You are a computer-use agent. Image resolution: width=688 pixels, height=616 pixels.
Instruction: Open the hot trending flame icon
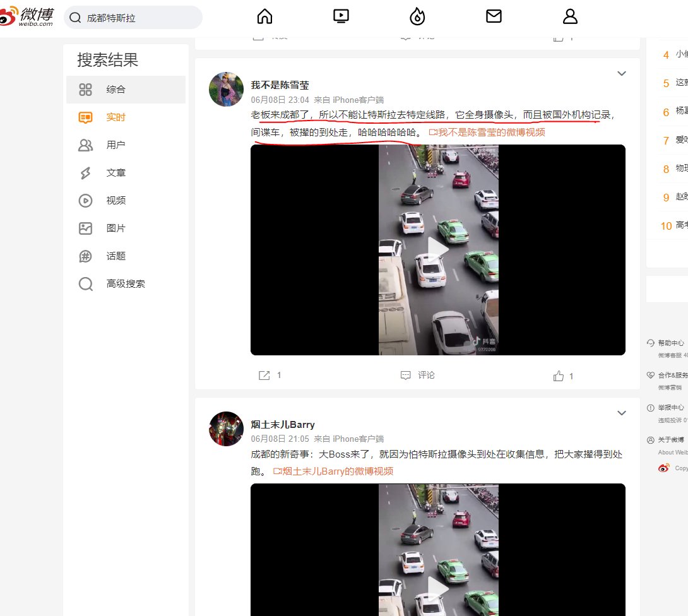(x=417, y=16)
